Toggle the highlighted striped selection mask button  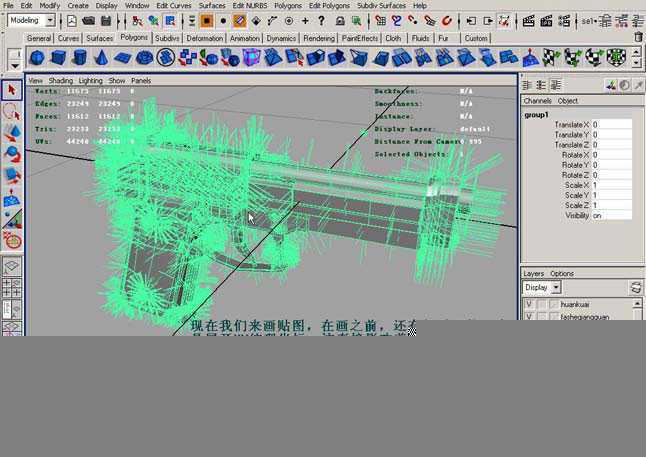coord(239,21)
